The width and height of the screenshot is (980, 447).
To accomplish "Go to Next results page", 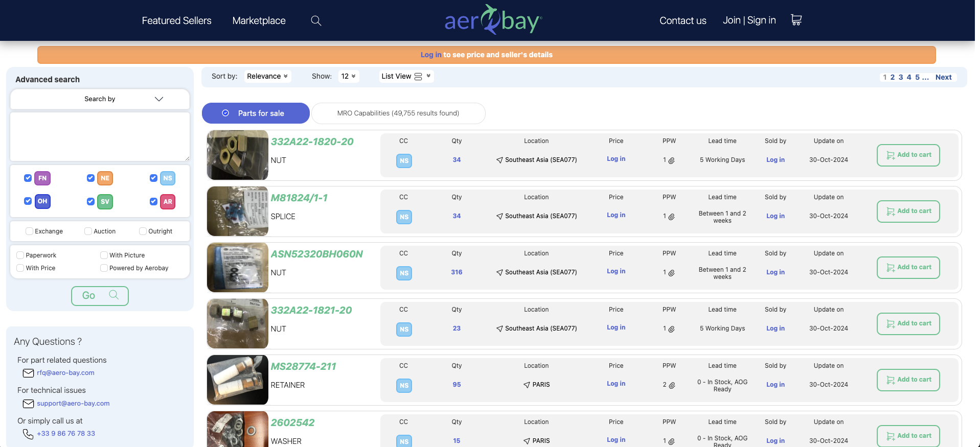I will coord(943,77).
